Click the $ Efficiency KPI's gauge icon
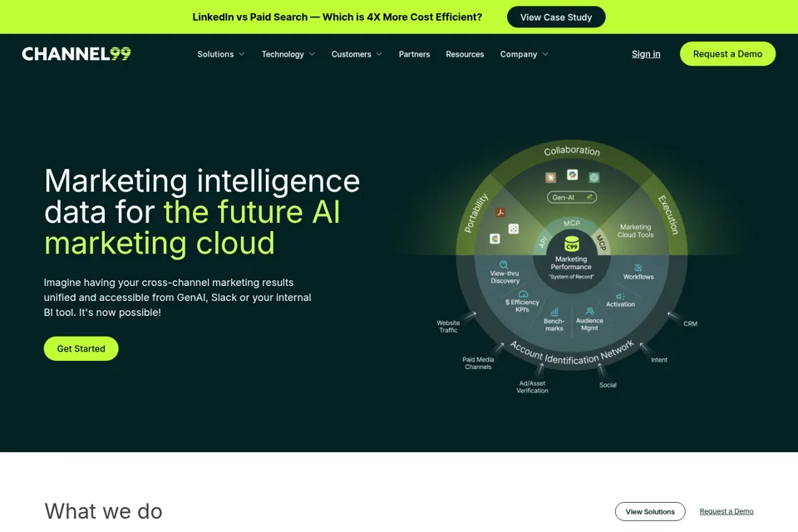 523,293
